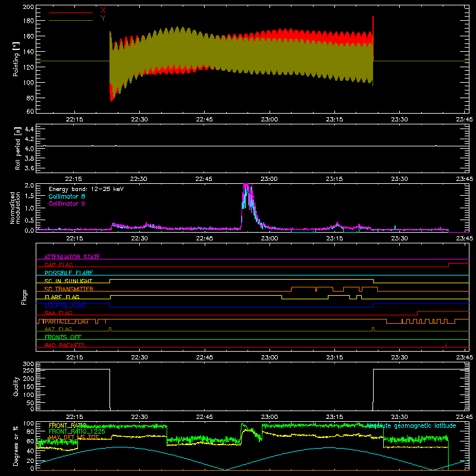
Task: Select the blue ECLIPSE_FLAG label
Action: pos(65,305)
